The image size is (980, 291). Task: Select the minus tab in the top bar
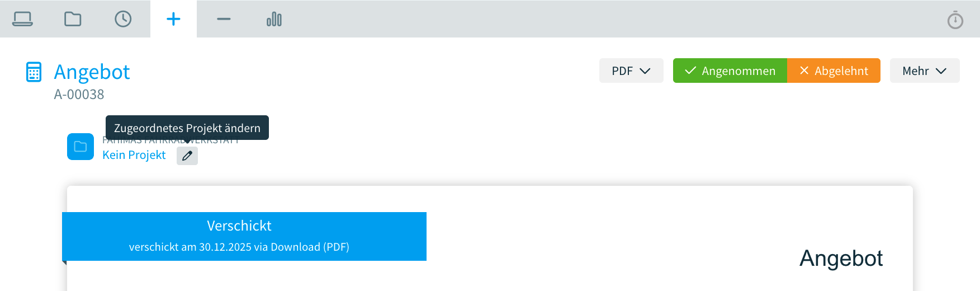click(224, 19)
